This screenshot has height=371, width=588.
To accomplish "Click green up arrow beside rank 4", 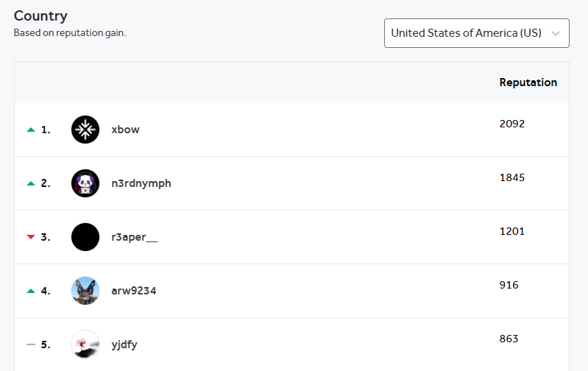I will click(x=31, y=291).
